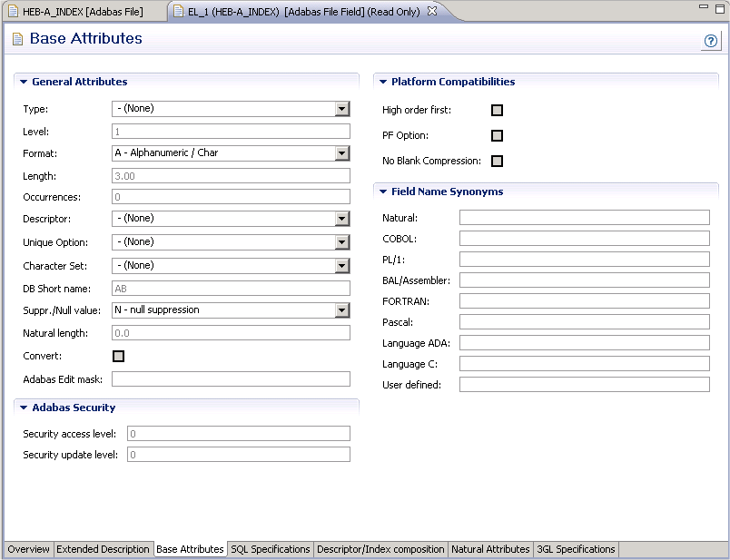Open the Format combo box
The image size is (730, 560).
coord(341,153)
